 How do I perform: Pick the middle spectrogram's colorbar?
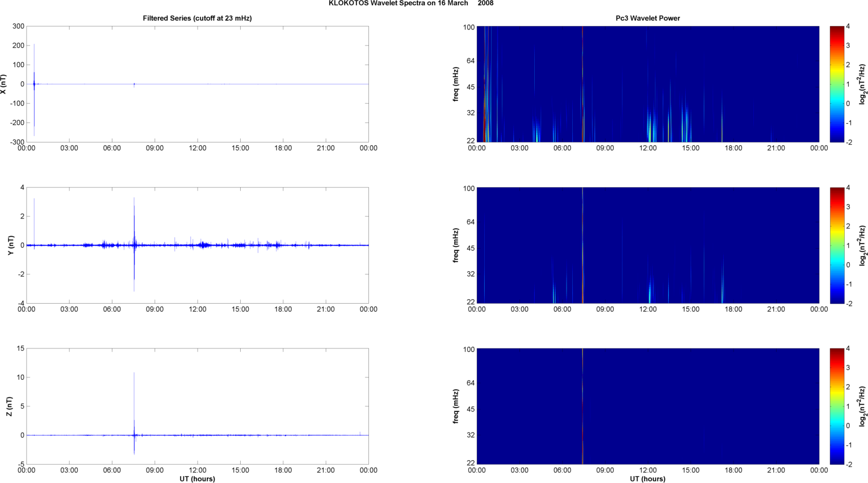click(x=837, y=245)
